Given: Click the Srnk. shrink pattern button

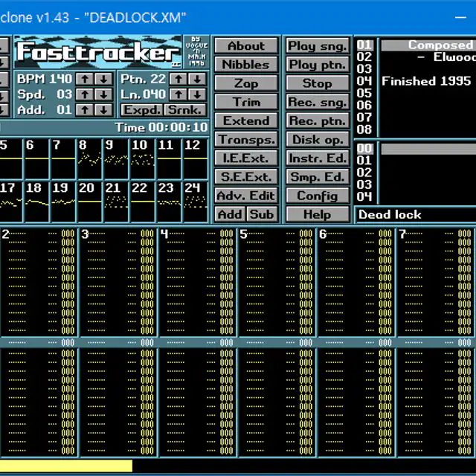Looking at the screenshot, I should (x=185, y=110).
